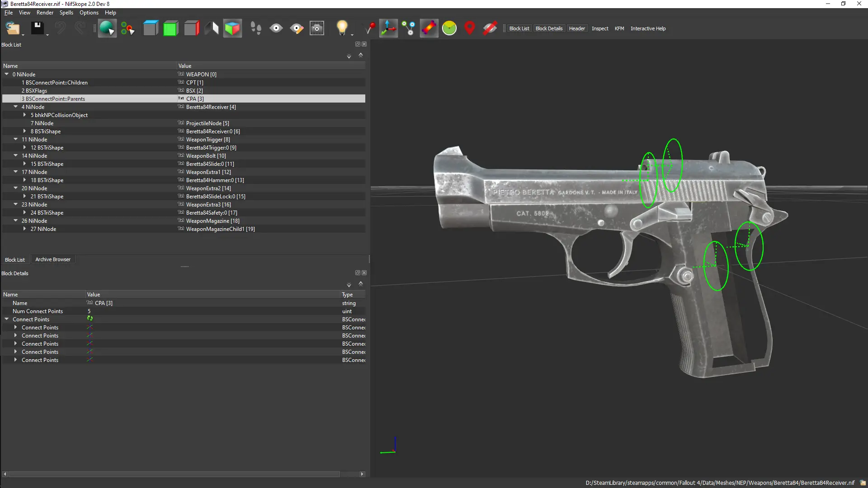Collapse the 4 NiNode Beretta84Receiver branch
The width and height of the screenshot is (868, 488).
click(16, 107)
